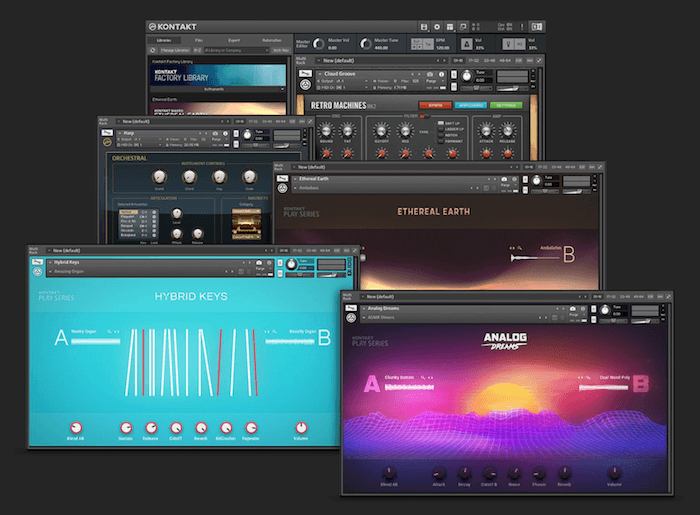This screenshot has height=515, width=700.
Task: Select the 33-48 rack page in main window
Action: pos(489,60)
